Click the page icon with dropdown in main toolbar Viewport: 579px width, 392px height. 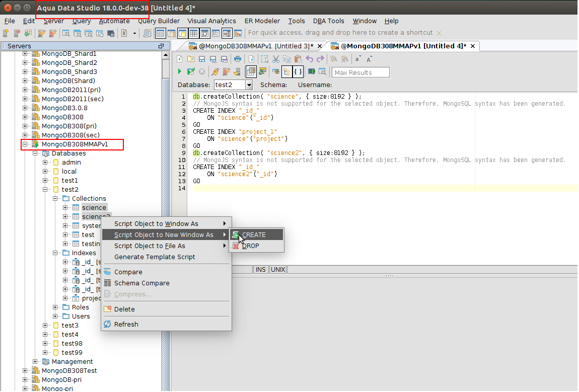pyautogui.click(x=124, y=33)
